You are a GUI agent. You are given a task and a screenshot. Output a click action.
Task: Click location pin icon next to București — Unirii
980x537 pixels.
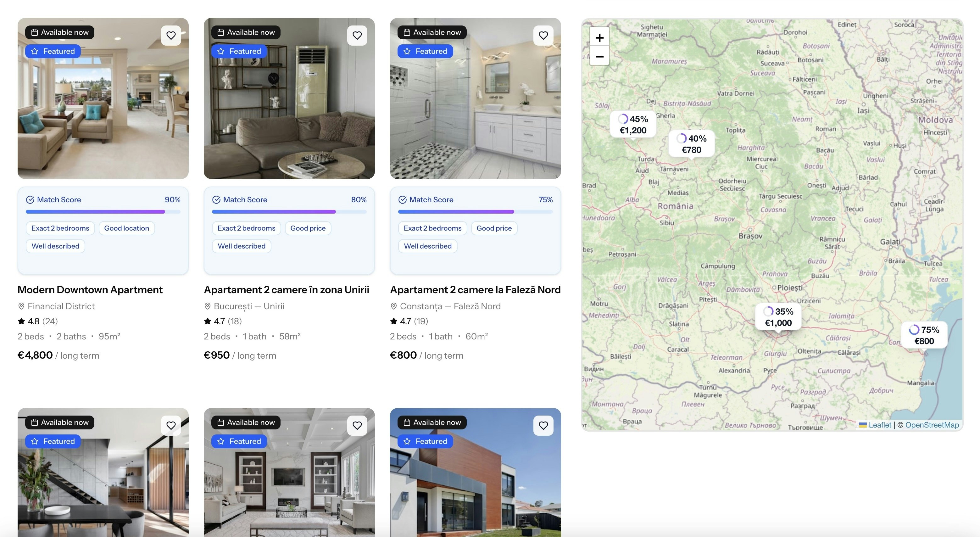(x=207, y=306)
